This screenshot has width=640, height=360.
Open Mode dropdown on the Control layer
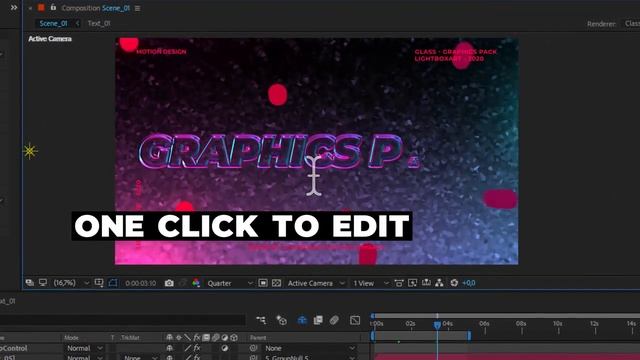click(x=85, y=348)
